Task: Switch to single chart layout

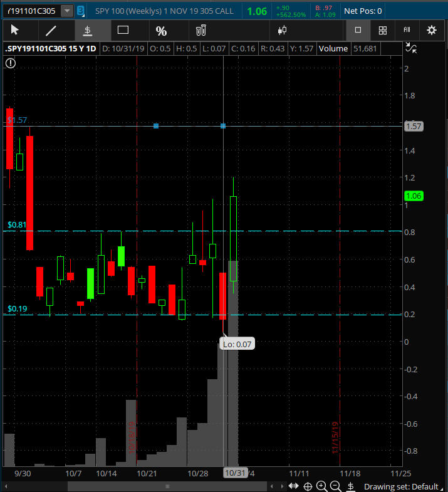Action: [x=358, y=30]
